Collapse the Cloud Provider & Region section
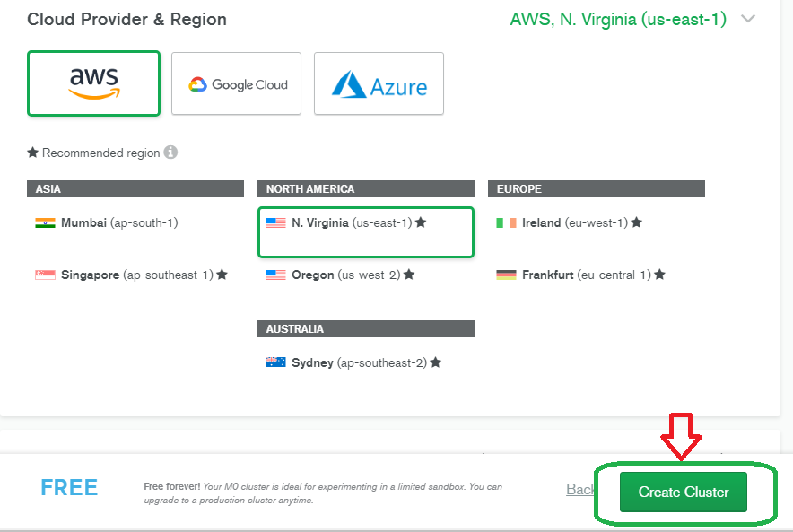 click(x=748, y=20)
